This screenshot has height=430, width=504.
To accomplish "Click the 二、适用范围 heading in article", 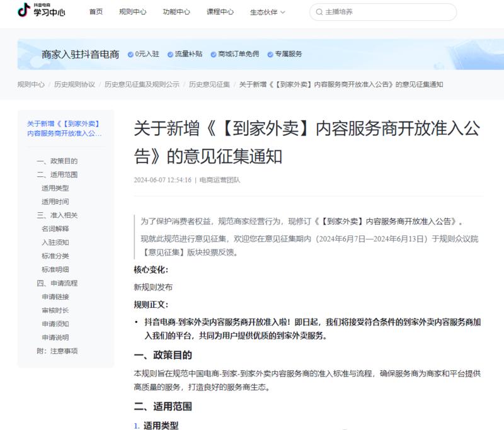I will click(163, 406).
